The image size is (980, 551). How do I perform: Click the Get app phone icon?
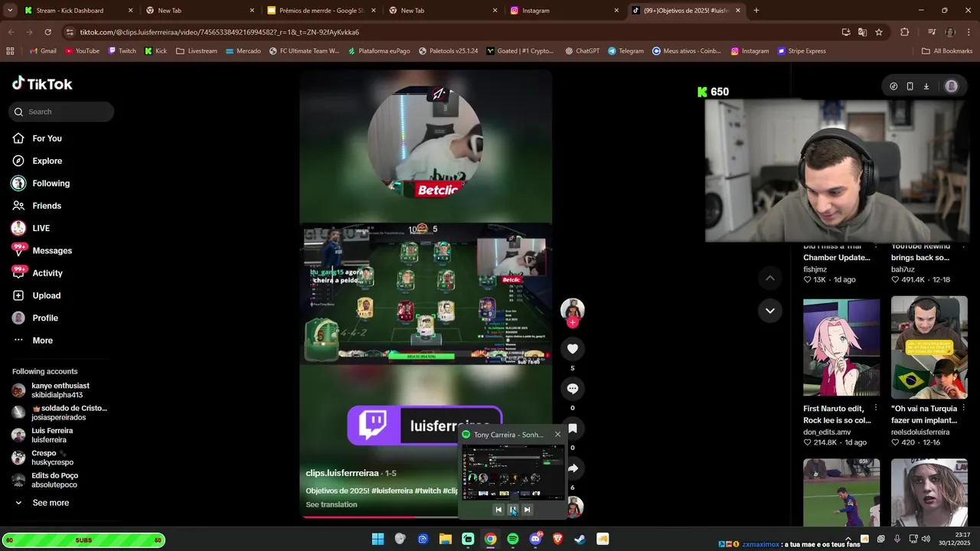910,86
